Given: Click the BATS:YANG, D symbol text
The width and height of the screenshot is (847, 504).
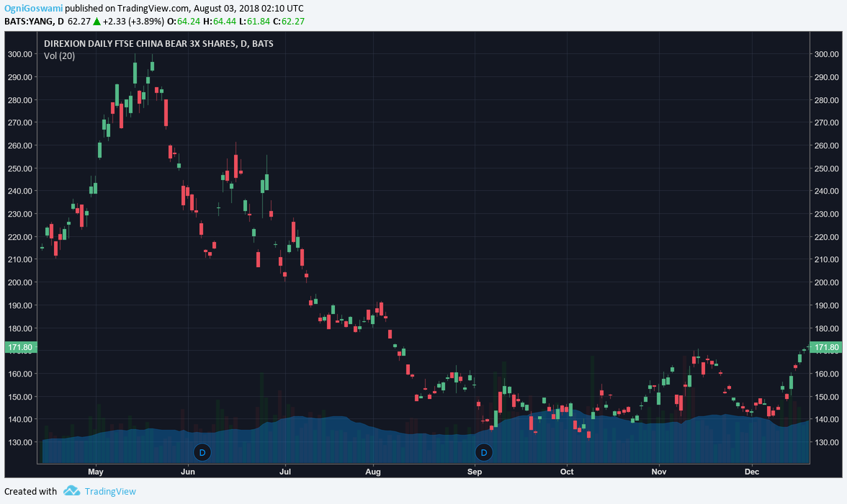Looking at the screenshot, I should pos(34,22).
